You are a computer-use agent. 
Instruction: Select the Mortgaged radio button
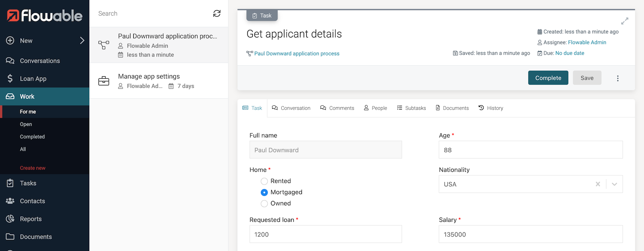point(264,192)
